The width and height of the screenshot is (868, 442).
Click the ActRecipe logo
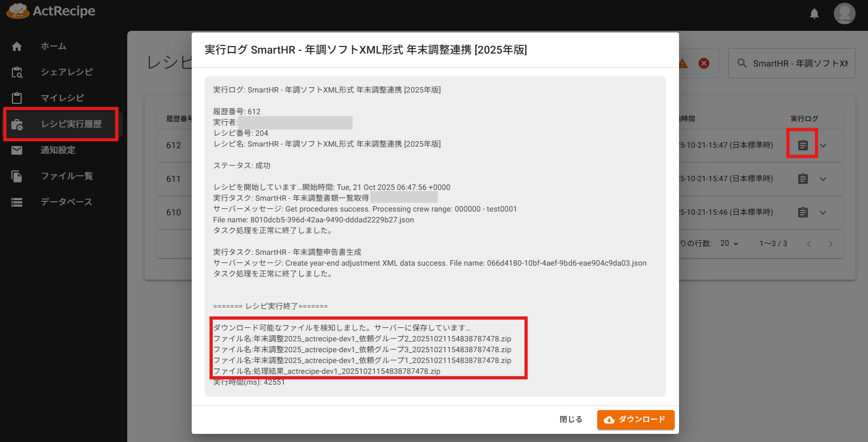point(51,11)
